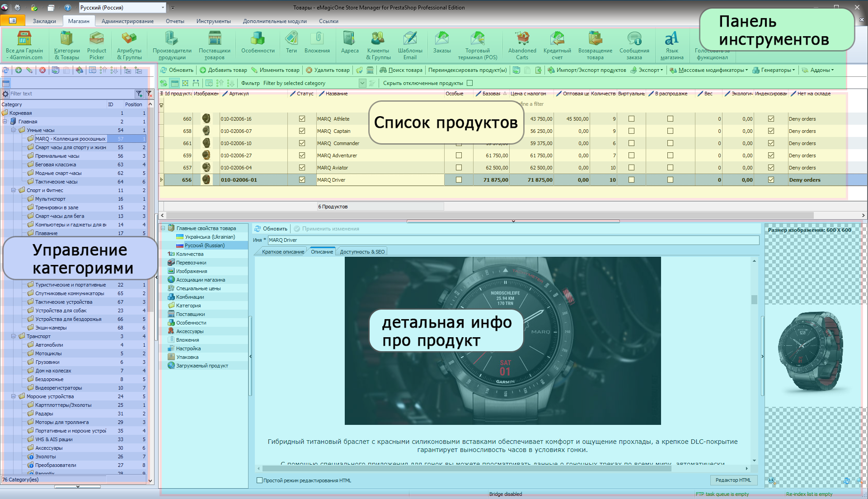Toggle indexed checkbox for MARQ Commander

(771, 143)
